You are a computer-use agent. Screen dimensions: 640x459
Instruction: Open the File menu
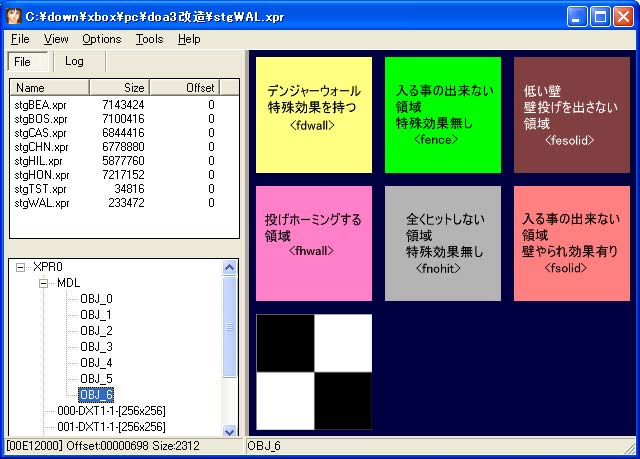20,39
